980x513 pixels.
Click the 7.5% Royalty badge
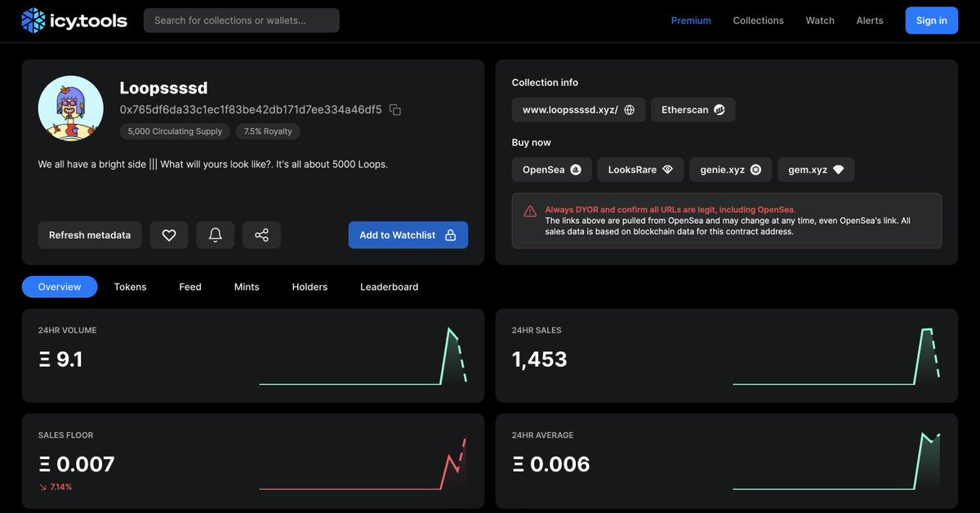tap(269, 132)
